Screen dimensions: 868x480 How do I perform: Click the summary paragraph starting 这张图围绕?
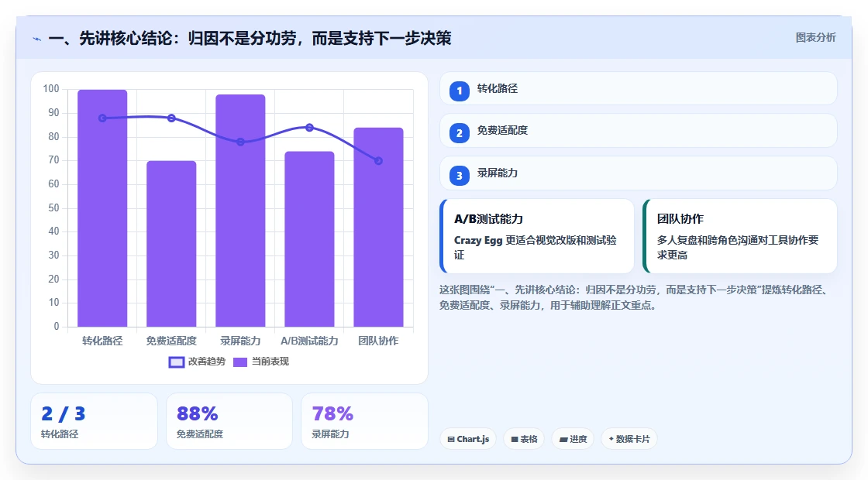(635, 297)
